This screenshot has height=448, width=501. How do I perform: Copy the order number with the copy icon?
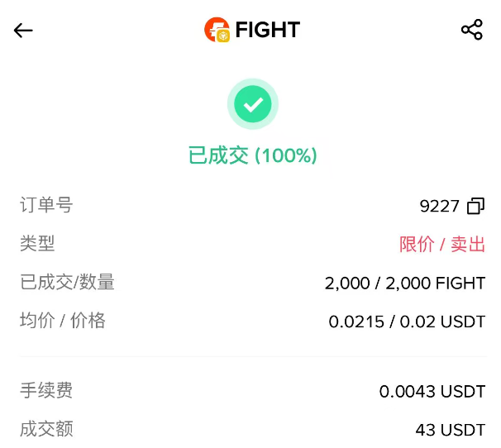click(476, 206)
